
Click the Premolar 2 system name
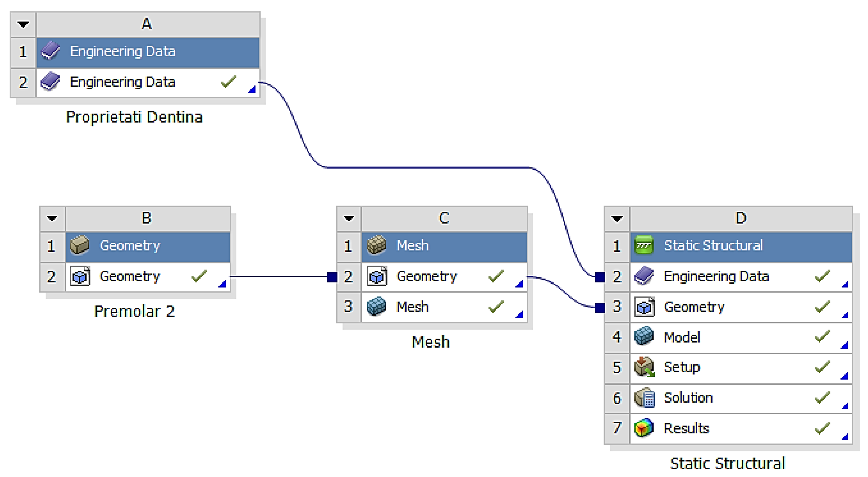[134, 311]
